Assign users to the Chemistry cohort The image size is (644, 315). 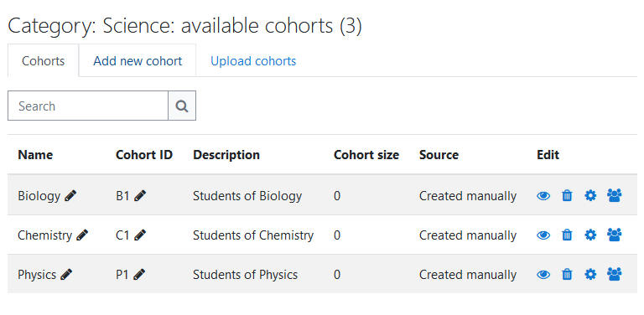(x=615, y=235)
